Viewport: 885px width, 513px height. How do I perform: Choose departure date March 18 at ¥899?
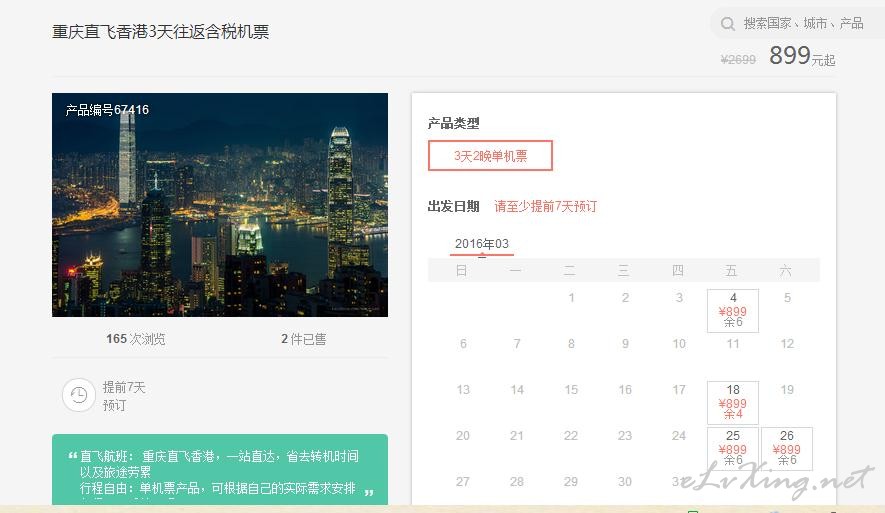click(733, 402)
